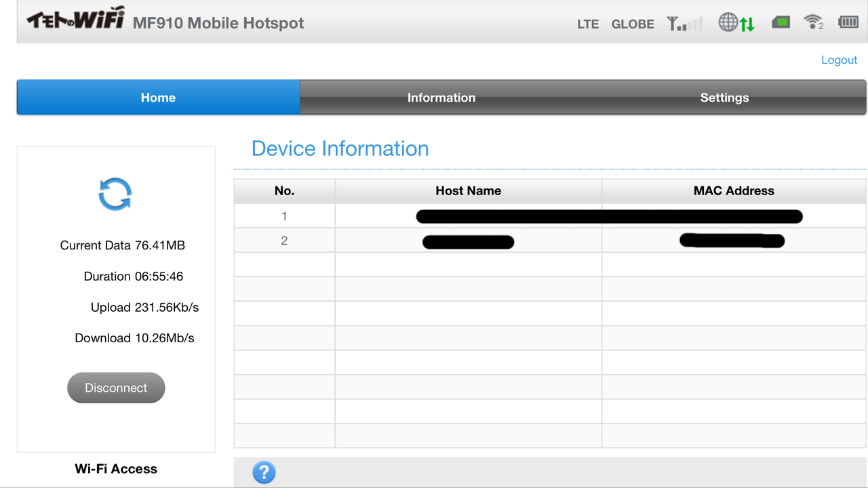Image resolution: width=868 pixels, height=488 pixels.
Task: Click the LTE network type label
Action: 588,24
